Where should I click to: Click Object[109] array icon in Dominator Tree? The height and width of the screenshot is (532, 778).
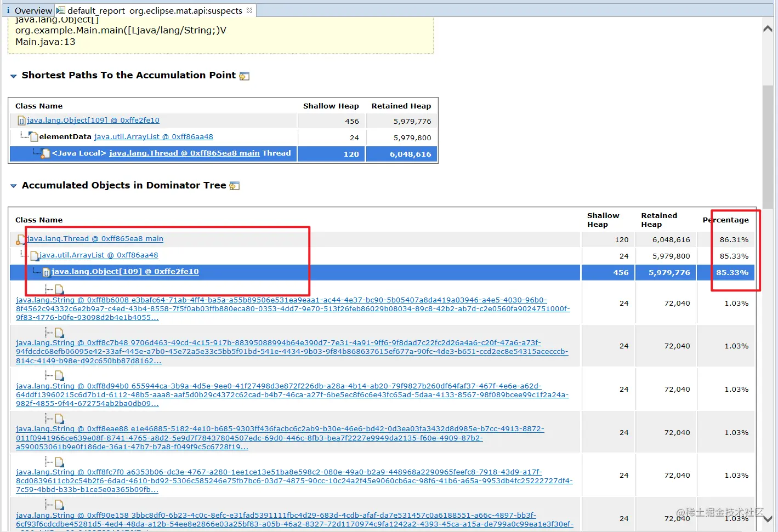47,272
